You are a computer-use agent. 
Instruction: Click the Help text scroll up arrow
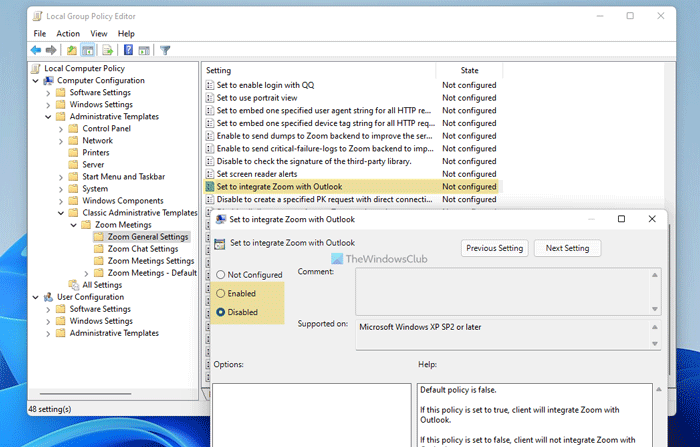tap(658, 390)
